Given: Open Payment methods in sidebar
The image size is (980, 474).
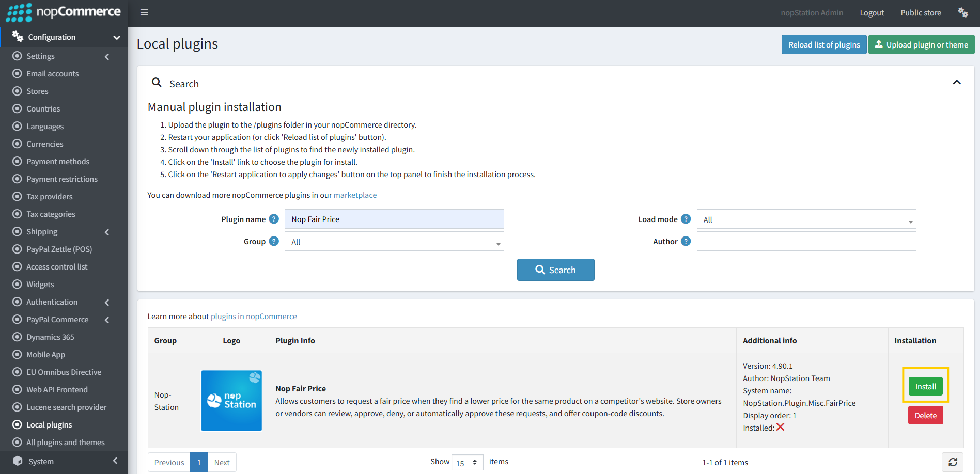Looking at the screenshot, I should tap(58, 162).
